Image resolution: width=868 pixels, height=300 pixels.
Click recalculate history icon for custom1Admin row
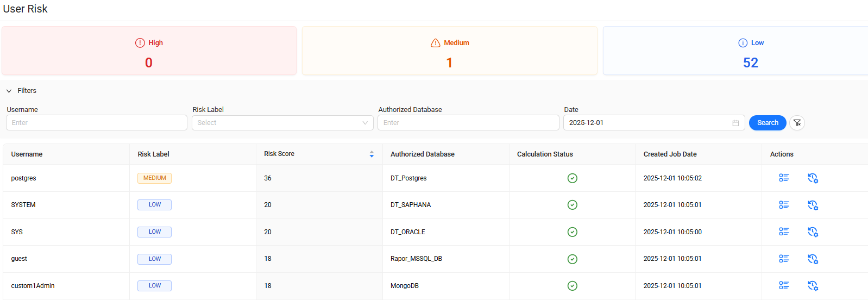(x=813, y=286)
